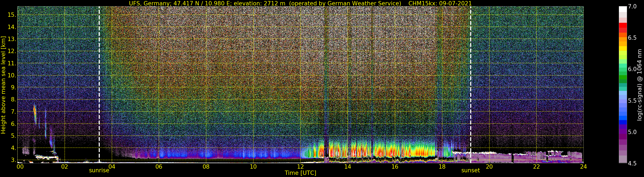Screen dimensions: 644x177
Task: Click the 12 hour tick on the time axis
Action: pos(300,167)
